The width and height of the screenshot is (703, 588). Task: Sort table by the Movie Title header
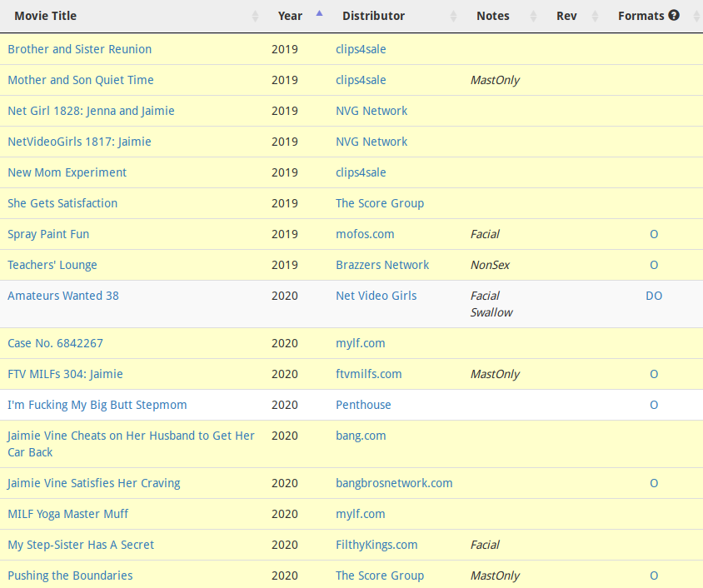(x=46, y=16)
